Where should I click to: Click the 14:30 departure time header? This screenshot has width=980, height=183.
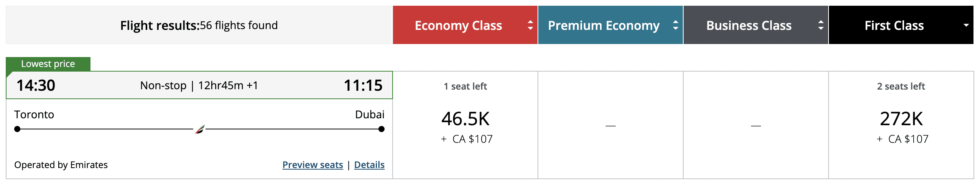pos(36,85)
